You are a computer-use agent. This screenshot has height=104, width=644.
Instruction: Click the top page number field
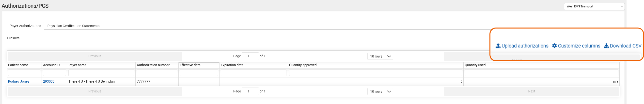(x=250, y=56)
